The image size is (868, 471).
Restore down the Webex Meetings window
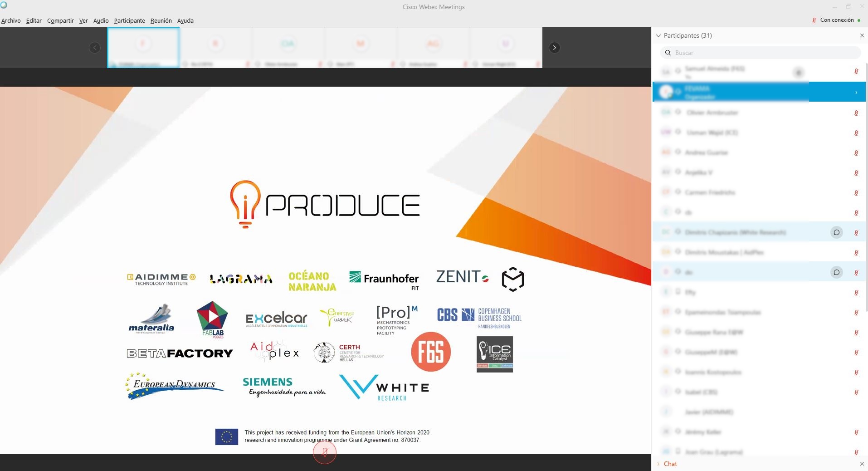(848, 6)
